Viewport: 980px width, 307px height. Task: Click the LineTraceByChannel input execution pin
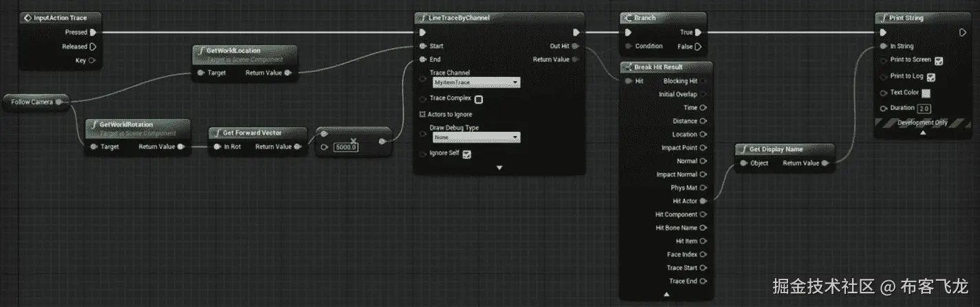(x=423, y=32)
